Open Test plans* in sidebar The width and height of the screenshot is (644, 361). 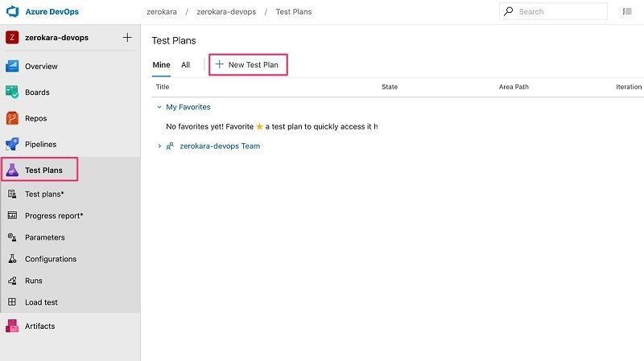pos(44,194)
